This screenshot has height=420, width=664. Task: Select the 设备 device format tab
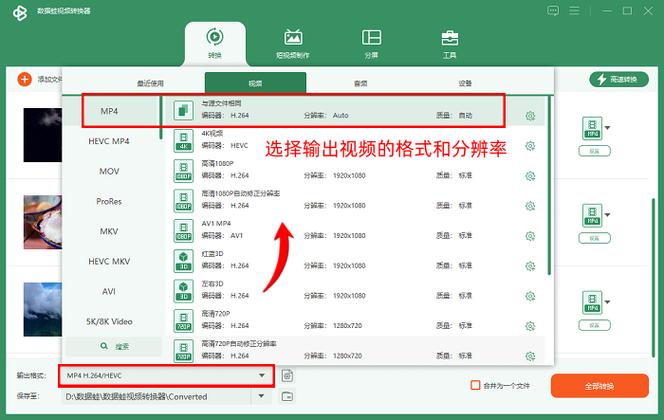pyautogui.click(x=465, y=83)
